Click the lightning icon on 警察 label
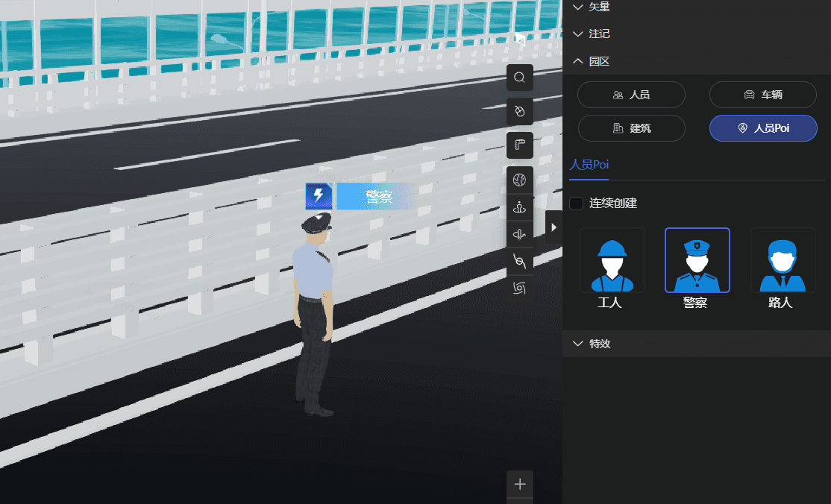831x504 pixels. 319,196
